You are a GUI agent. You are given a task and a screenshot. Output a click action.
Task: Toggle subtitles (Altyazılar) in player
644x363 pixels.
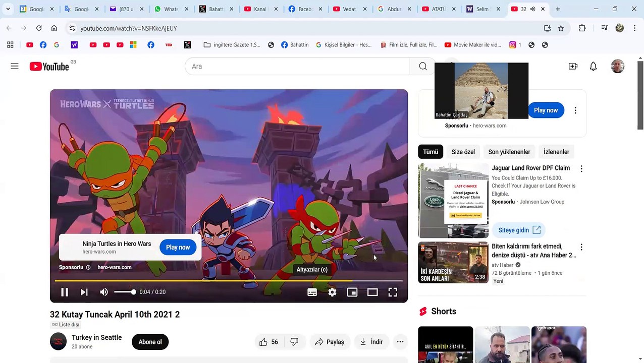pyautogui.click(x=312, y=292)
